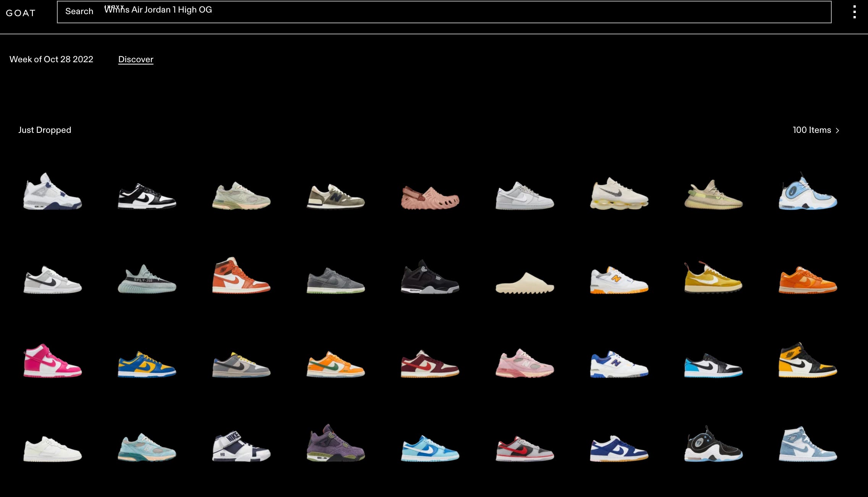
Task: Open the white New Balance 550 with orange N
Action: coord(619,280)
